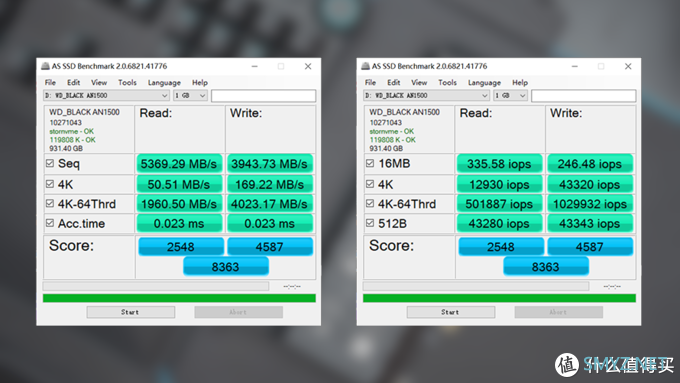Toggle 4K-64Thrd checkbox in right window
Viewport: 680px width, 383px height.
point(370,203)
